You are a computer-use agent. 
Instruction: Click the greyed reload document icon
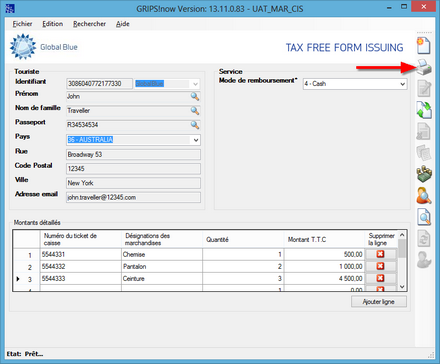pyautogui.click(x=424, y=238)
